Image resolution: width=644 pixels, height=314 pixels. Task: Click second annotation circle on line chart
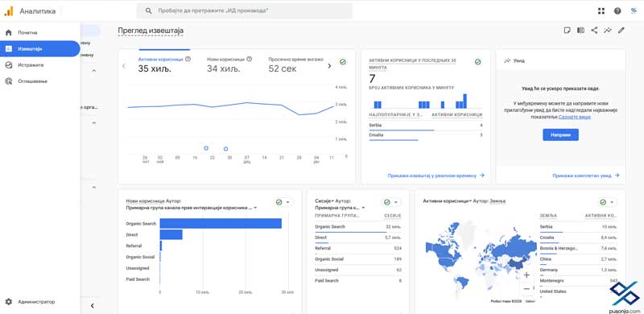[225, 149]
